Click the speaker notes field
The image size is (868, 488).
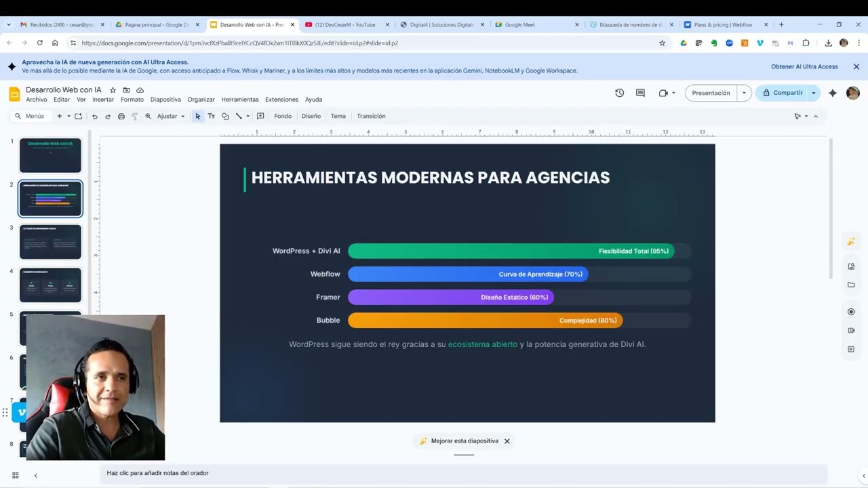tap(465, 473)
